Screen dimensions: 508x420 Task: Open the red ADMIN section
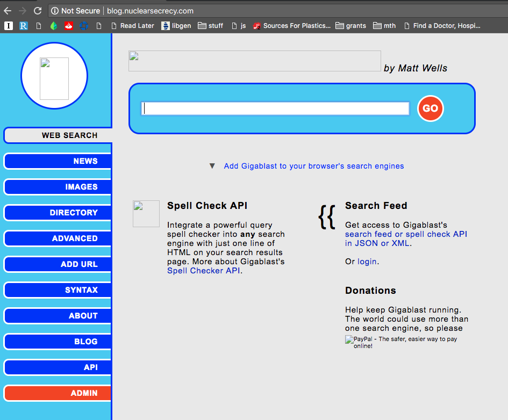pos(58,393)
